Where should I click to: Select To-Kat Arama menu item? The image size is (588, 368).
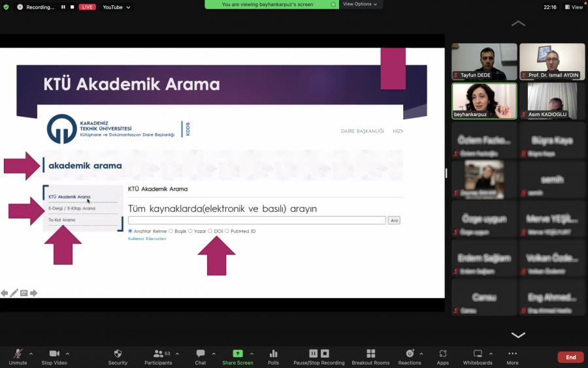tap(62, 220)
